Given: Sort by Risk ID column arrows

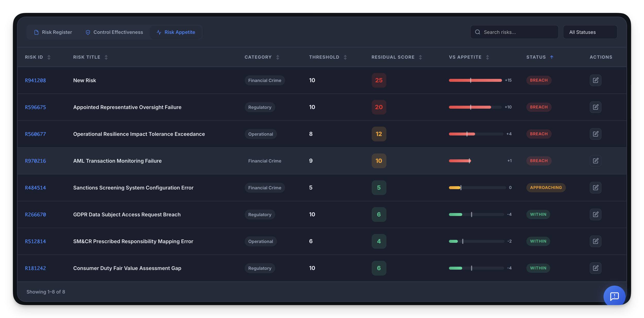Looking at the screenshot, I should pyautogui.click(x=49, y=57).
